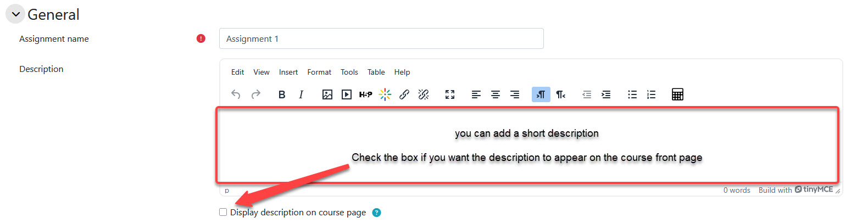Open the equation editor calculator icon

pyautogui.click(x=678, y=94)
